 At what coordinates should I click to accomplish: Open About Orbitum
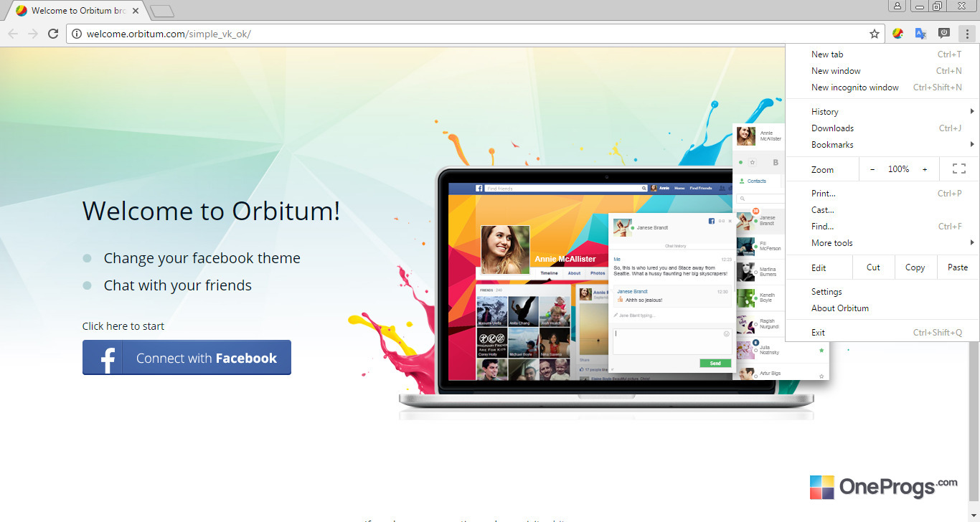tap(882, 308)
